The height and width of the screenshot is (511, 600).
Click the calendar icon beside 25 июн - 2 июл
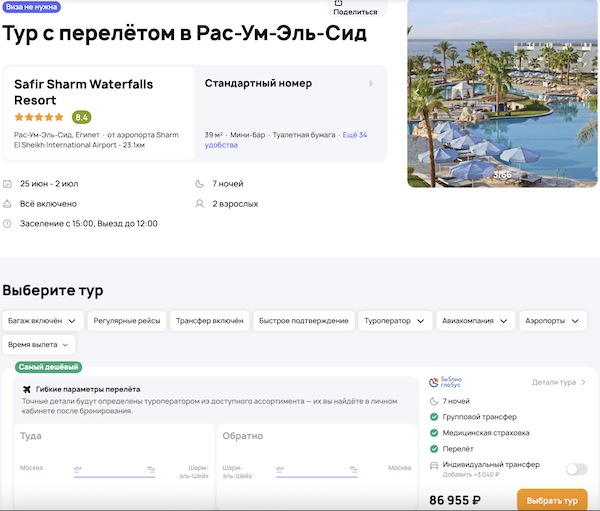coord(8,184)
